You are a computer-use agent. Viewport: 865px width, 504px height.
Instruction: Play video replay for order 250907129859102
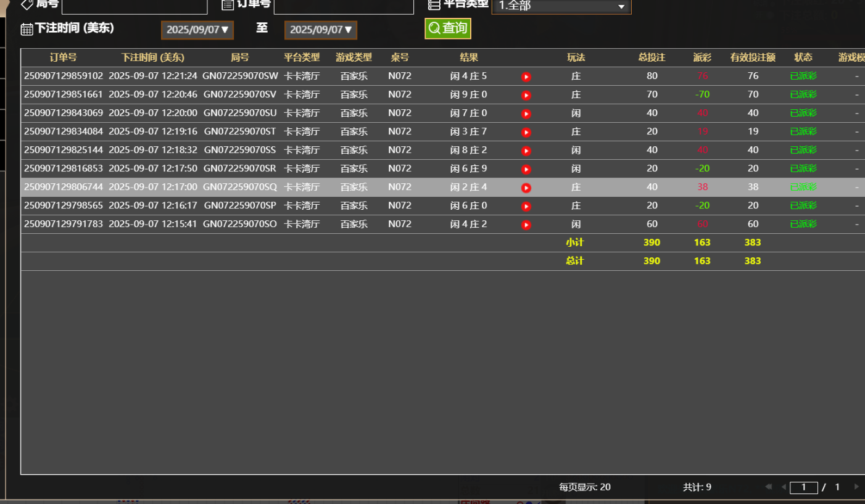pos(526,77)
